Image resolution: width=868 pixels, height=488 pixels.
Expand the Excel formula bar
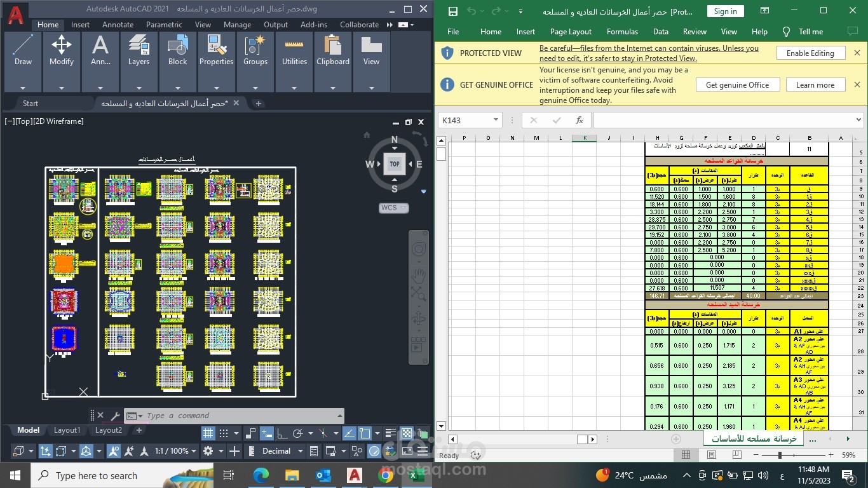858,120
